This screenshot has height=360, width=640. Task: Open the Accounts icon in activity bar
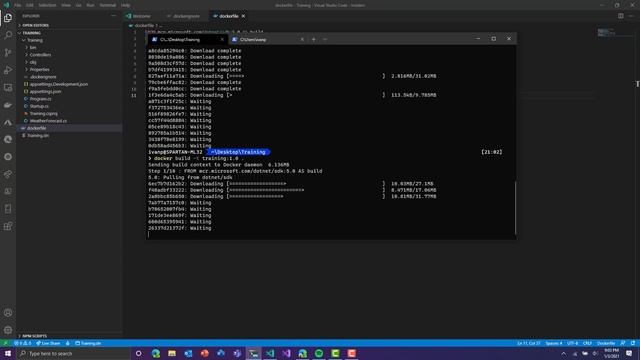(x=8, y=313)
